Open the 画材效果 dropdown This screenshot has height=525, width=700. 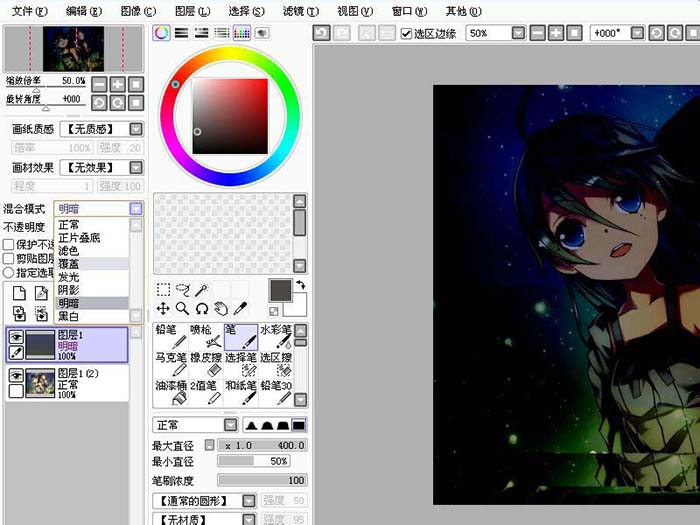pos(136,168)
